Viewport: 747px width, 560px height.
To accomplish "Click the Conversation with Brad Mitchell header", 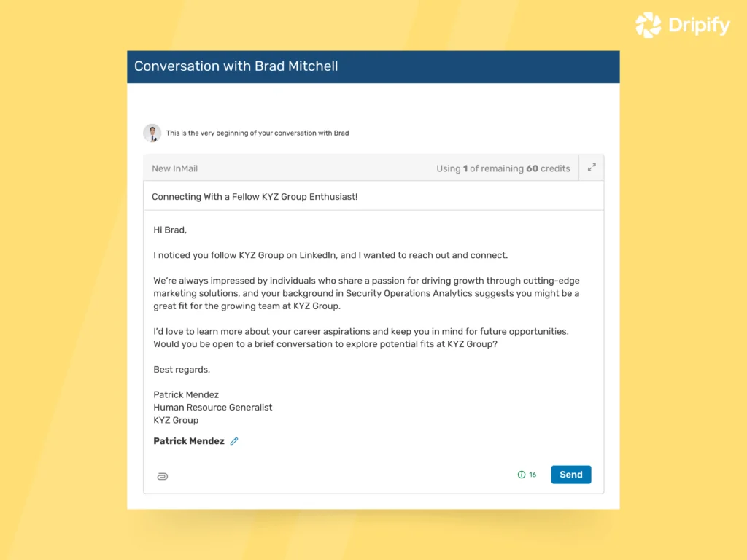I will pyautogui.click(x=236, y=66).
